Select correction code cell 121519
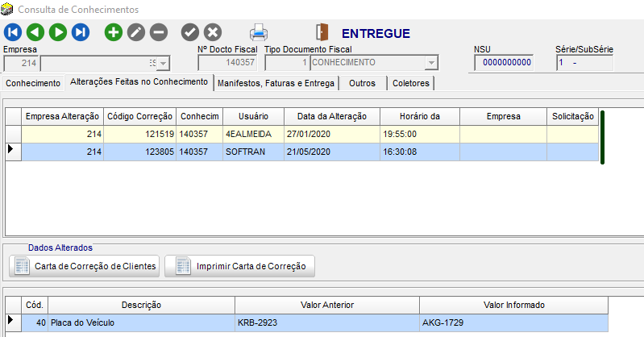The image size is (644, 337). [139, 134]
